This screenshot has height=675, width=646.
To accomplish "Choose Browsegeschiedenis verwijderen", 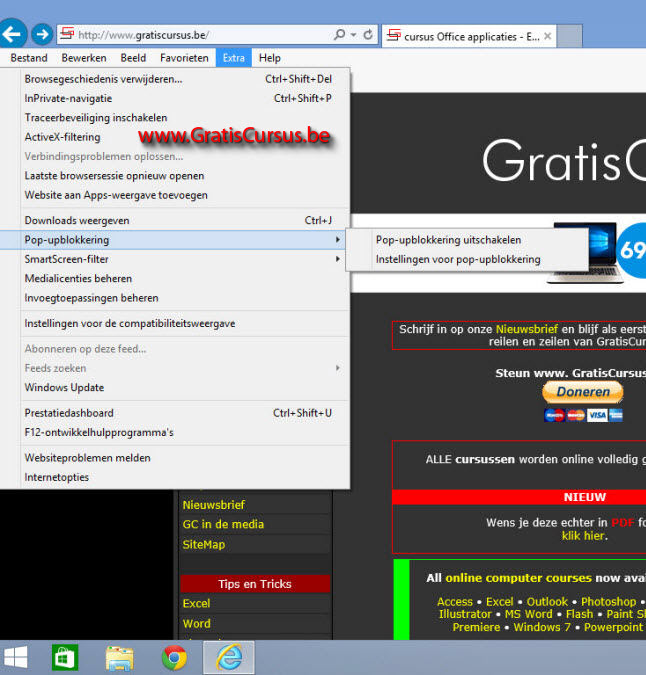I will [x=175, y=79].
